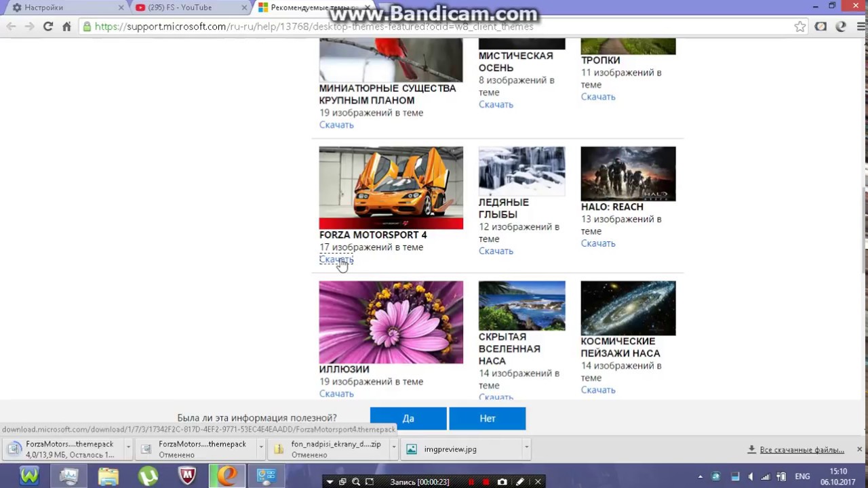Bookmark this page with the star icon

800,26
